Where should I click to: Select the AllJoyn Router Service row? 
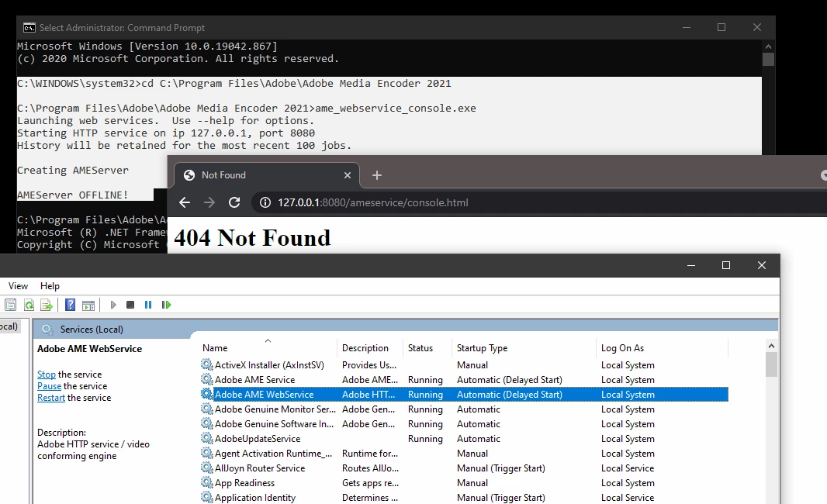click(x=464, y=468)
